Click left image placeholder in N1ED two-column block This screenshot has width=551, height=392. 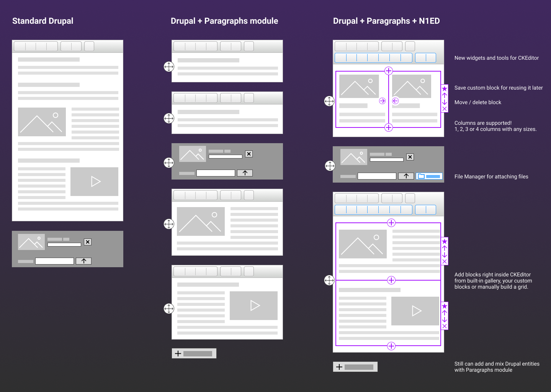pos(359,86)
